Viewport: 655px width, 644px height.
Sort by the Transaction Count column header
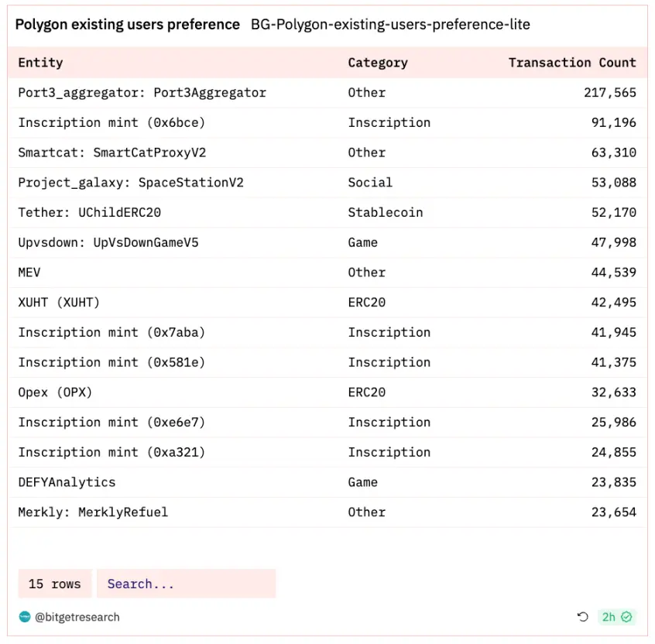572,63
